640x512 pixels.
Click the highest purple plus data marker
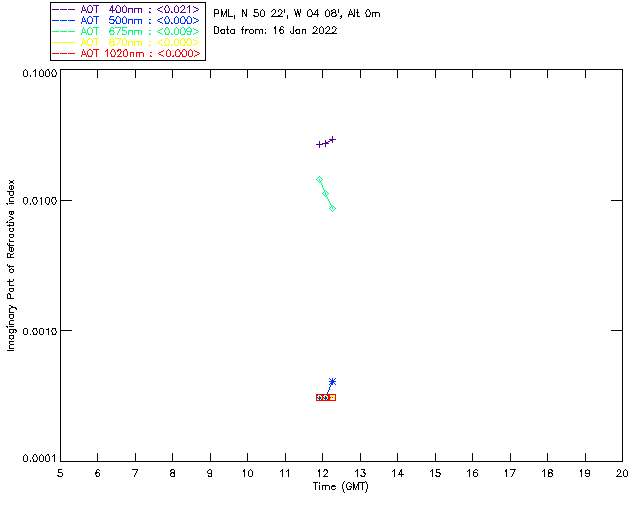coord(333,140)
